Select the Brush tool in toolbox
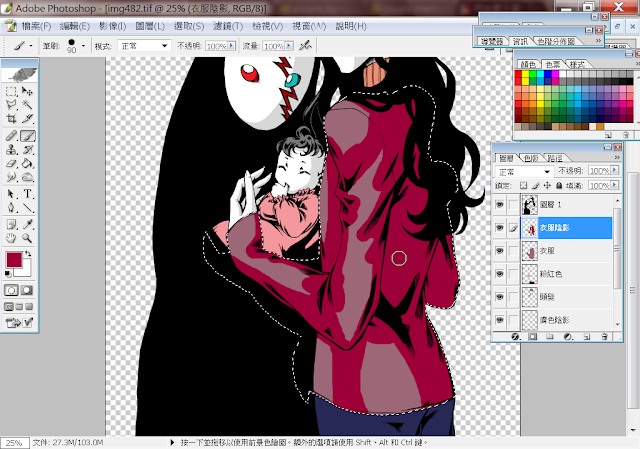The width and height of the screenshot is (640, 449). (27, 136)
